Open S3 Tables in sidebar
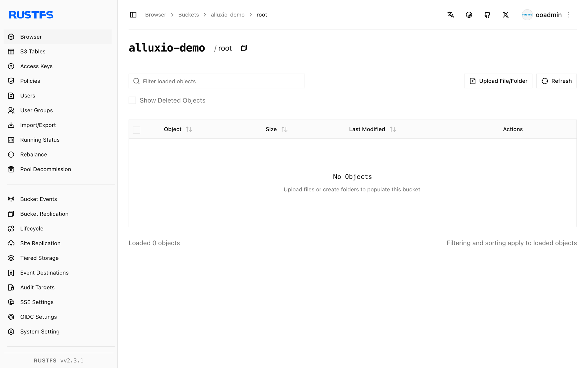 [58, 52]
